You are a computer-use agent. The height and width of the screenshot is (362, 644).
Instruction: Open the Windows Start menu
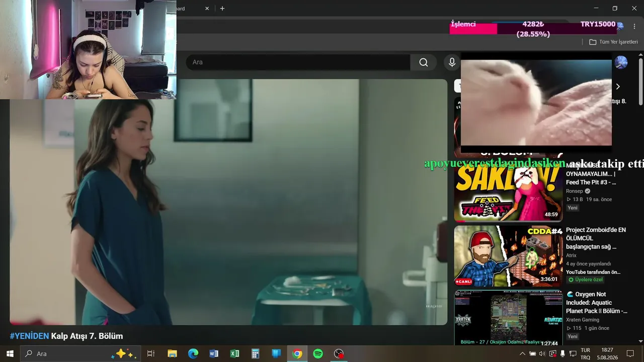tap(10, 354)
